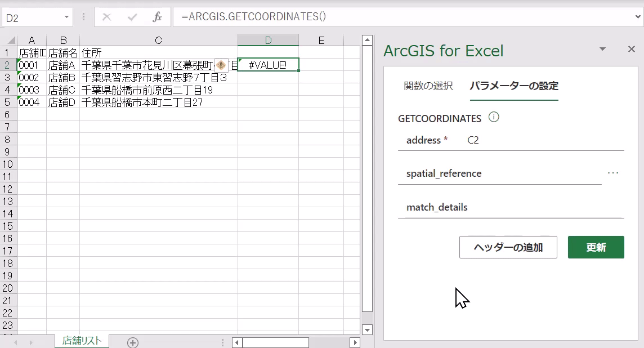The width and height of the screenshot is (644, 348).
Task: Close the ArcGIS for Excel pane
Action: pos(632,49)
